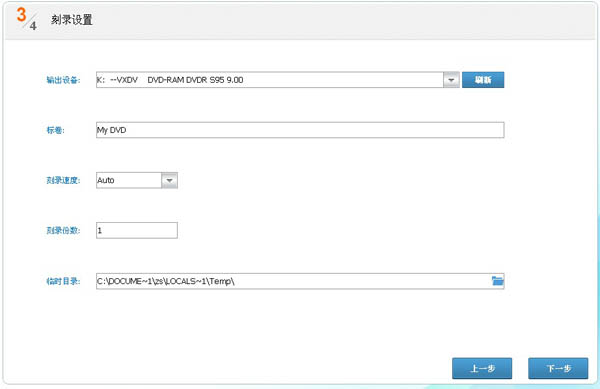Viewport: 600px width, 389px height.
Task: Click the gray header bar beside the title
Action: click(344, 20)
